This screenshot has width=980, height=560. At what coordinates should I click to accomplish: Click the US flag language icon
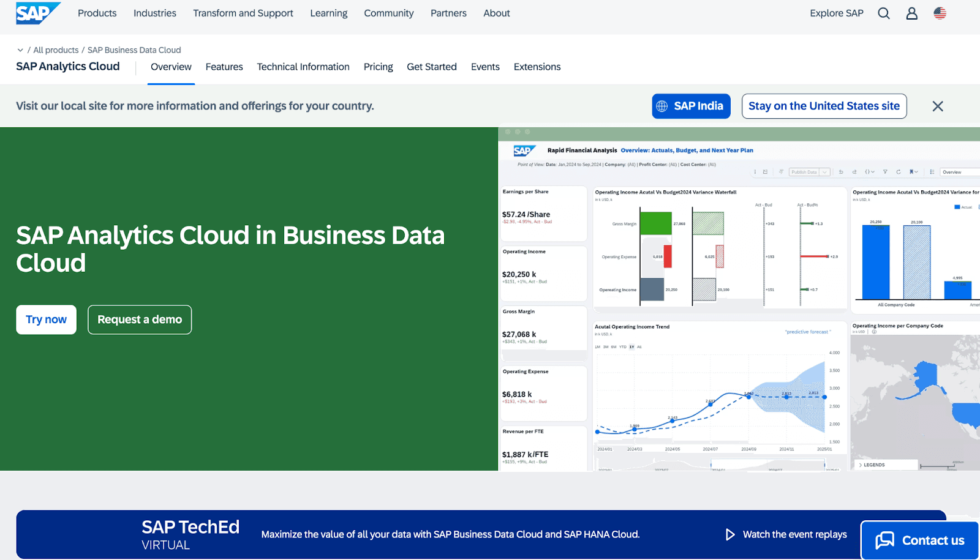tap(940, 13)
